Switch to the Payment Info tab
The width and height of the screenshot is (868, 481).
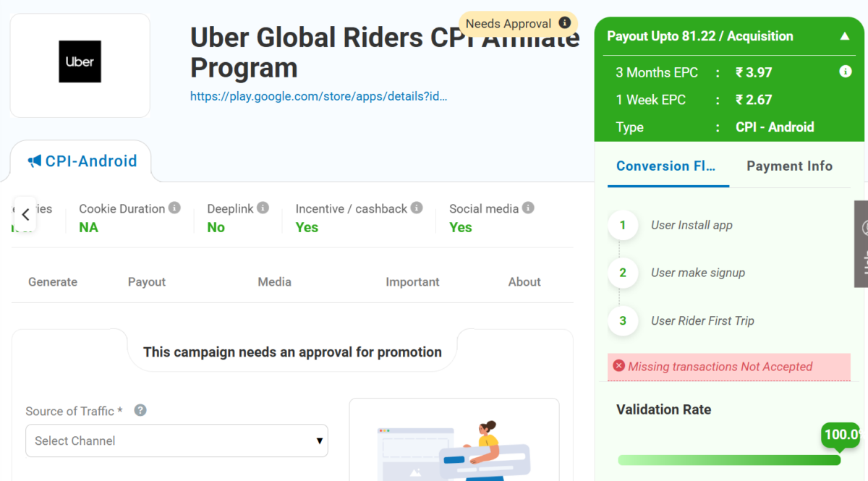(789, 166)
